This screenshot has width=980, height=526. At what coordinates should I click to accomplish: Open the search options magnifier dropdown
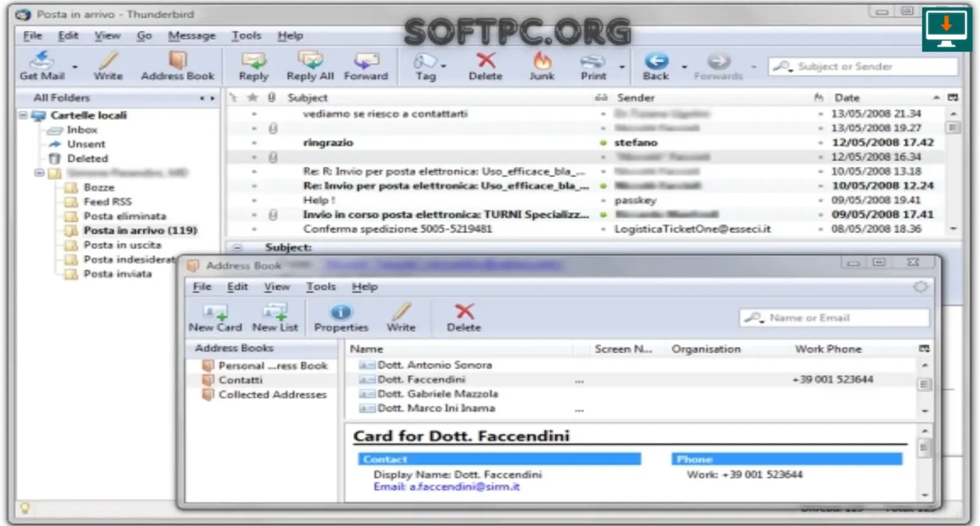click(782, 66)
